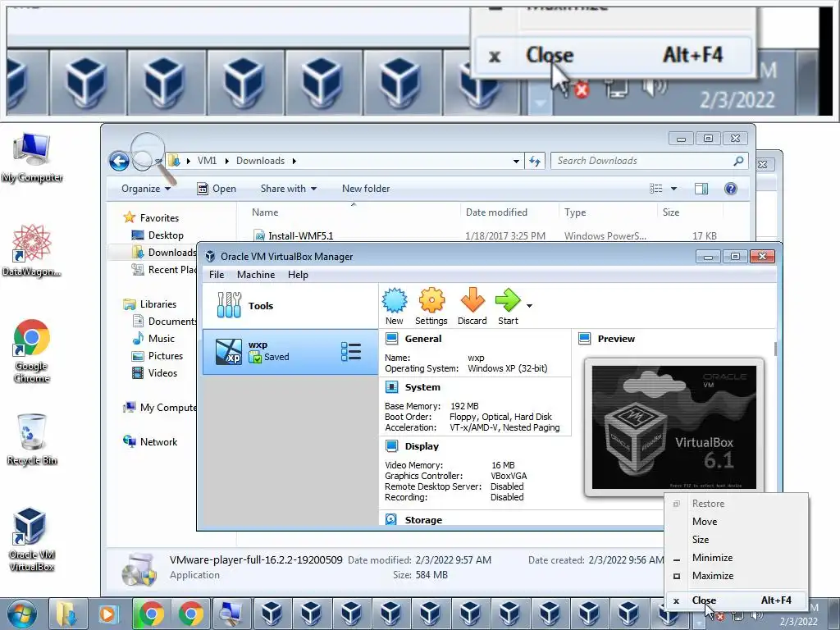Image resolution: width=840 pixels, height=630 pixels.
Task: Open Explorer Help question mark icon
Action: click(x=731, y=189)
